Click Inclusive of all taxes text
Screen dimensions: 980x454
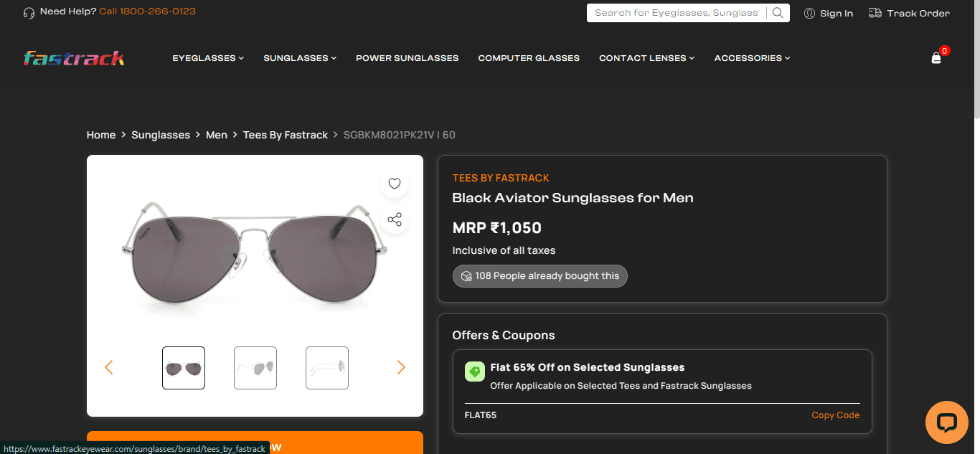[x=504, y=250]
